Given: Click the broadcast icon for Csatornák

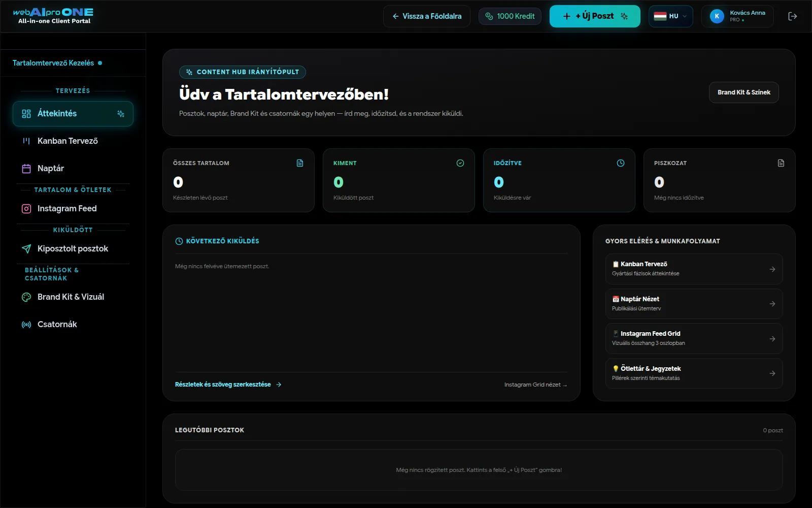Looking at the screenshot, I should [26, 325].
